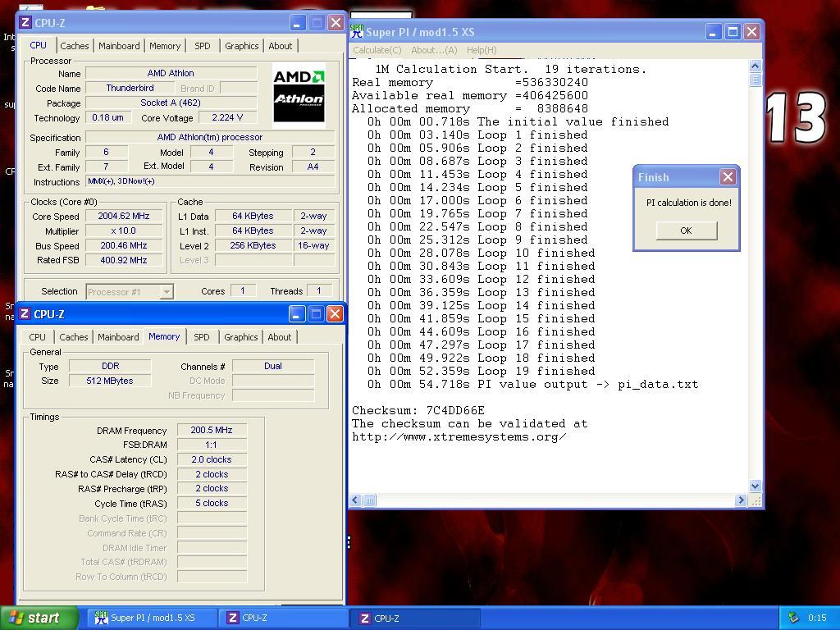Click the Rated FSB value 400.92 MHz
The image size is (840, 630).
pos(124,260)
